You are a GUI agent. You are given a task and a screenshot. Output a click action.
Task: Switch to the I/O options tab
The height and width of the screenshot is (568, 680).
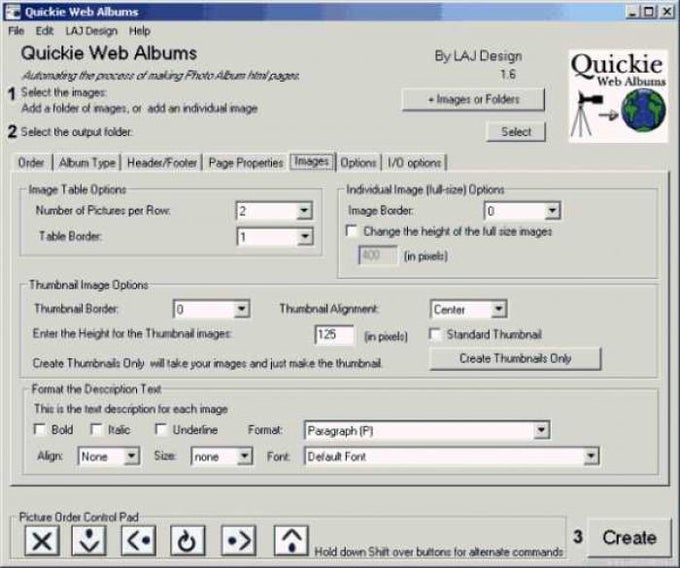point(414,163)
